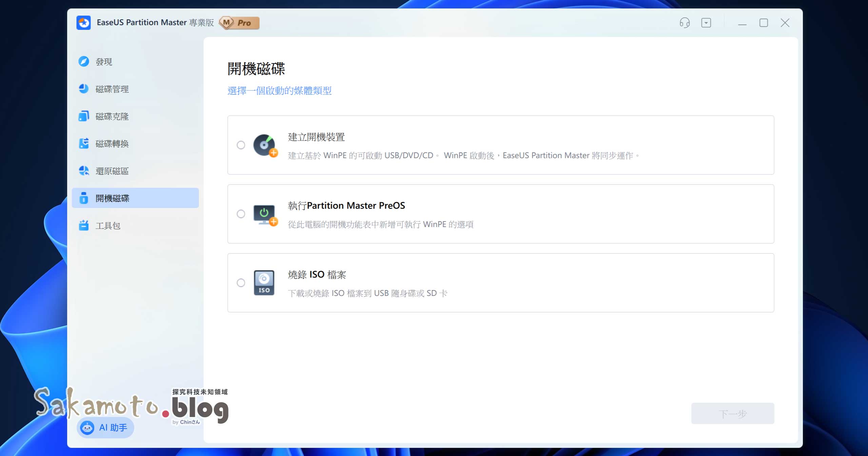Click the ISO disc file icon

(264, 283)
